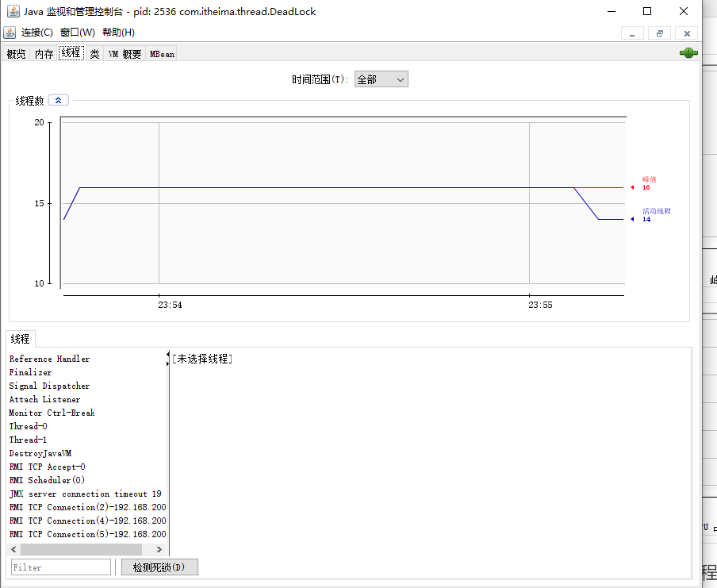
Task: Select Thread-0 in the thread list
Action: coord(29,426)
